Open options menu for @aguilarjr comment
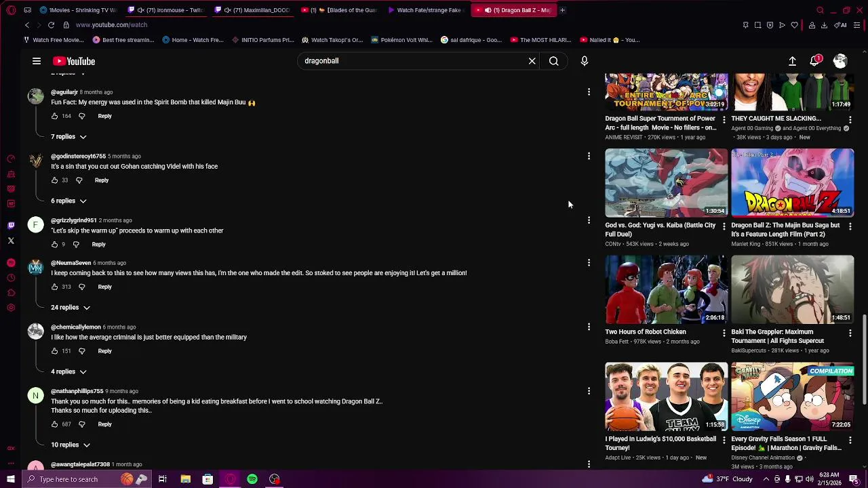 (x=589, y=91)
